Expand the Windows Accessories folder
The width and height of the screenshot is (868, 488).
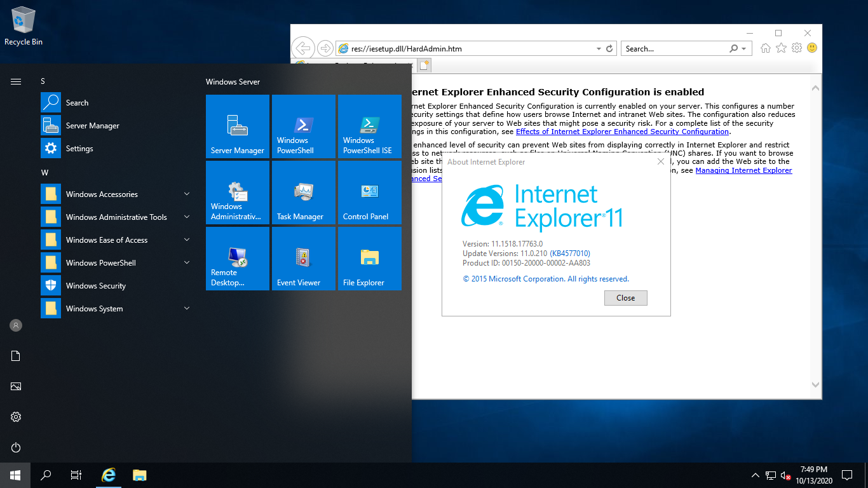coord(117,194)
